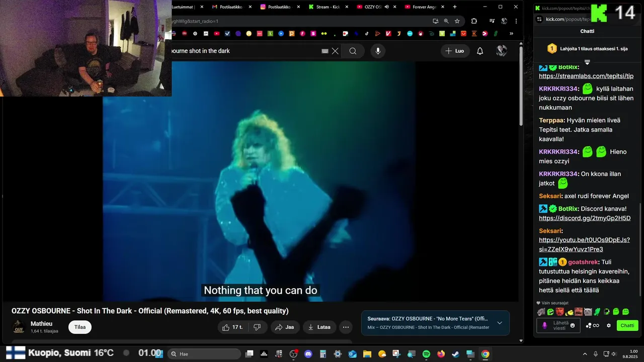Open Discord from the taskbar

(x=308, y=354)
